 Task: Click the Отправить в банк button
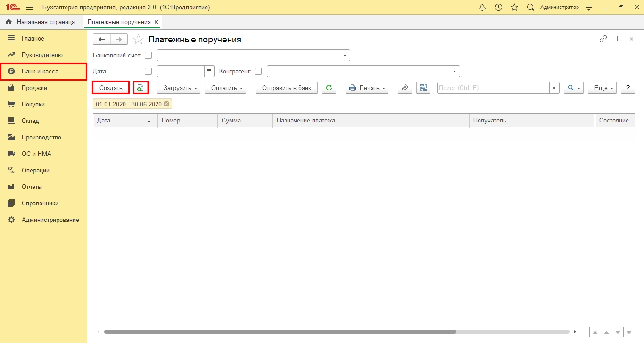click(x=287, y=88)
